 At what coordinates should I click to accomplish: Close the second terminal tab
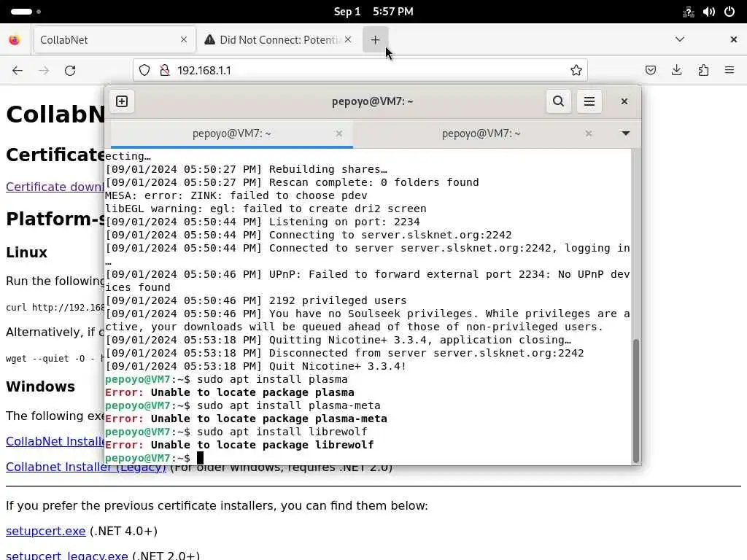589,134
